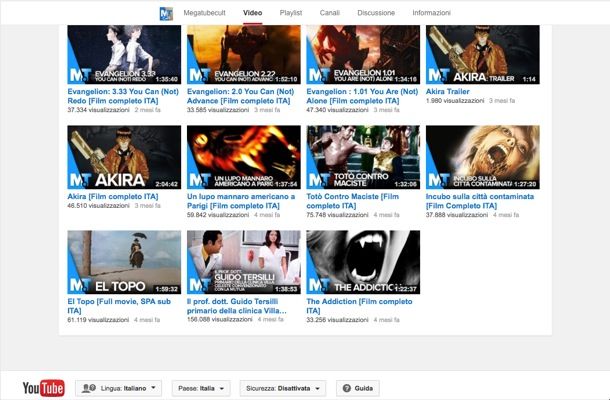Click the 'Akira Trailer' title link
Viewport: 610px width, 400px height.
tap(447, 91)
